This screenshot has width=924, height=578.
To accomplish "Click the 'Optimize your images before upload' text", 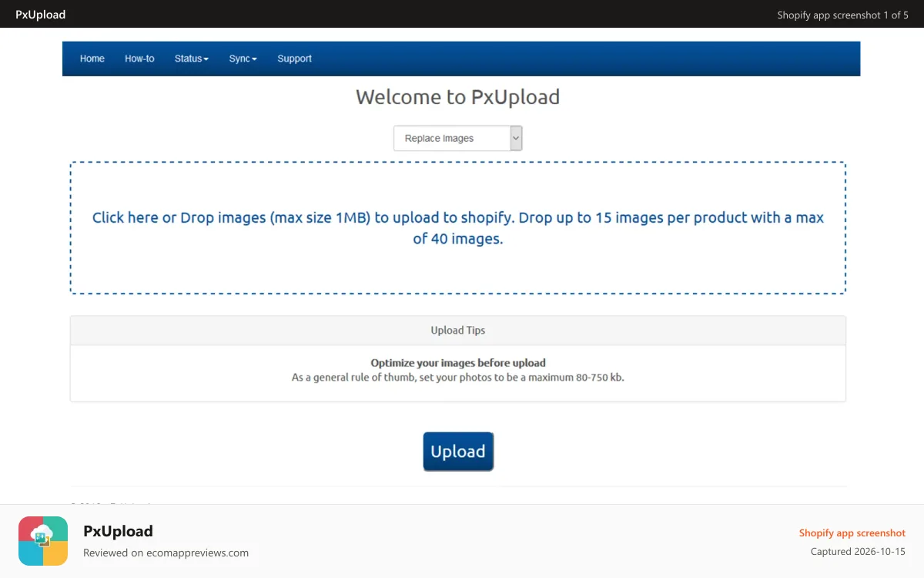I will coord(458,363).
